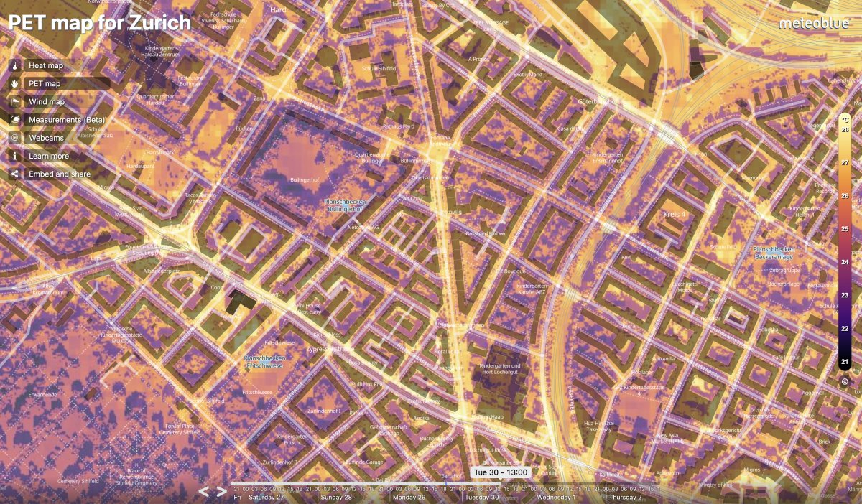862x504 pixels.
Task: Toggle the Measurements (Beta) overlay label
Action: (x=63, y=120)
